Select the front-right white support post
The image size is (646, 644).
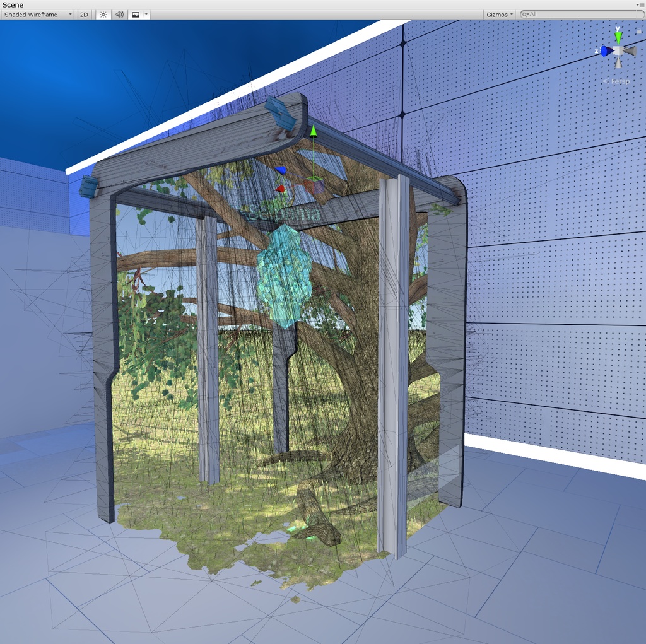click(394, 366)
